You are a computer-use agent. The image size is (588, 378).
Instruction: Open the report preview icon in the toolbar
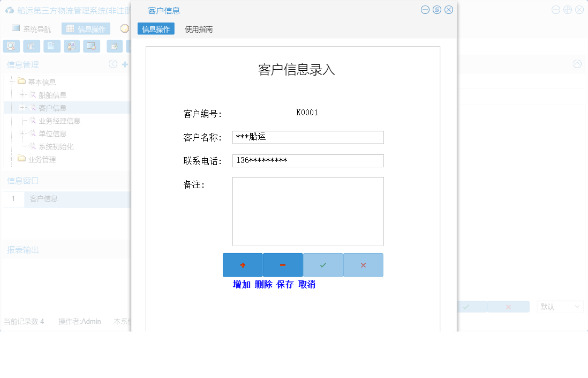point(31,46)
